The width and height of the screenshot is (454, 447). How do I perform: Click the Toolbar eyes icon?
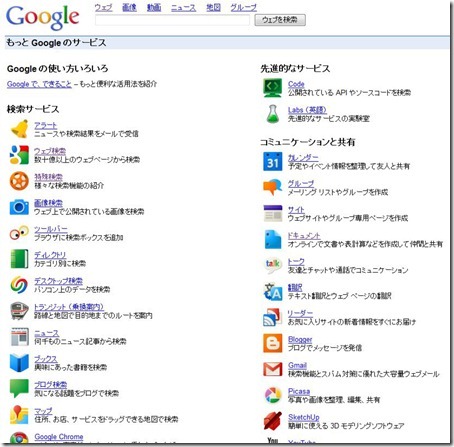[x=19, y=233]
